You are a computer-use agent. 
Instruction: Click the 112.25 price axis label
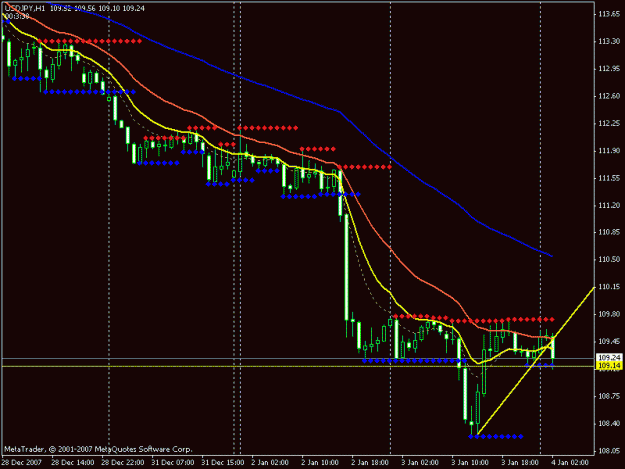pos(609,123)
